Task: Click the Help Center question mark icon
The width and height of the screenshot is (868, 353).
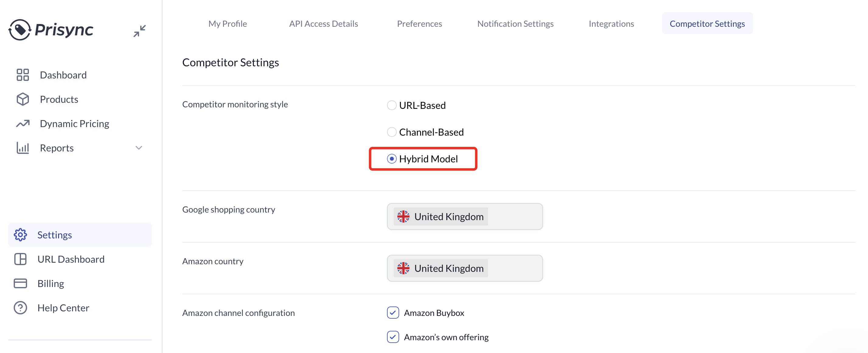Action: pyautogui.click(x=20, y=307)
